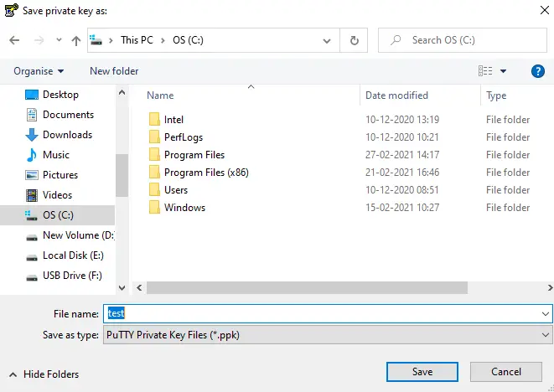Image resolution: width=554 pixels, height=392 pixels.
Task: Select OS (C:) in the navigation pane
Action: (57, 215)
